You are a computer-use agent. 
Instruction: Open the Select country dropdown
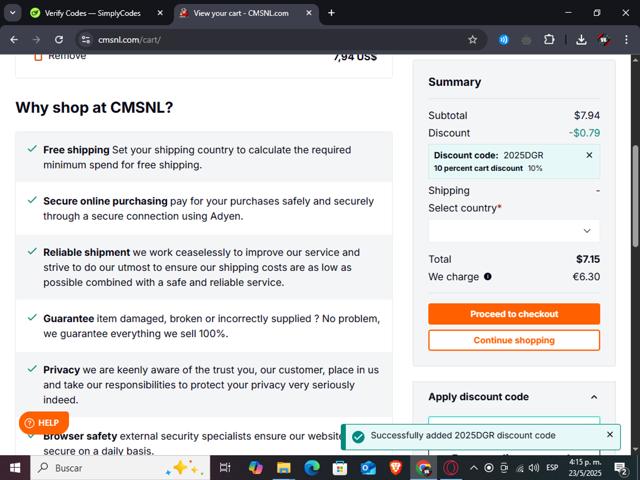click(x=514, y=231)
